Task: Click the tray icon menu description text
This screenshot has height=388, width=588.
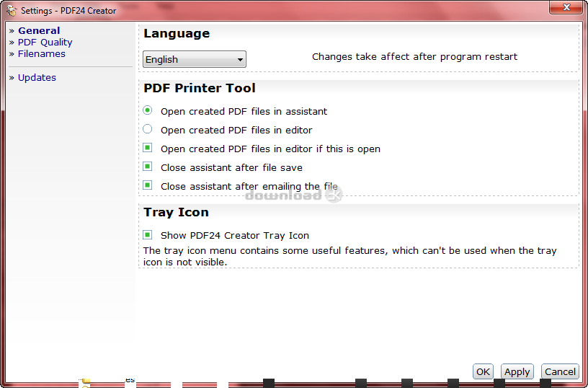Action: coord(349,256)
